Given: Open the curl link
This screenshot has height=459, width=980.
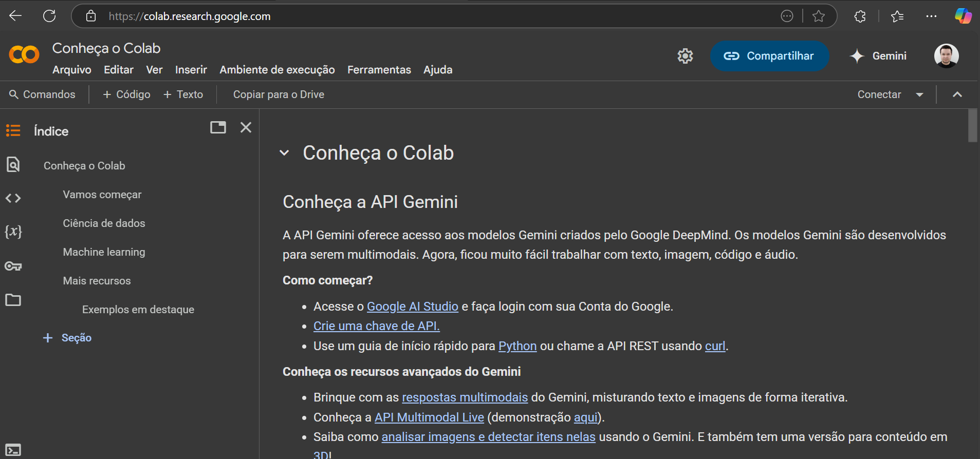Looking at the screenshot, I should [715, 346].
